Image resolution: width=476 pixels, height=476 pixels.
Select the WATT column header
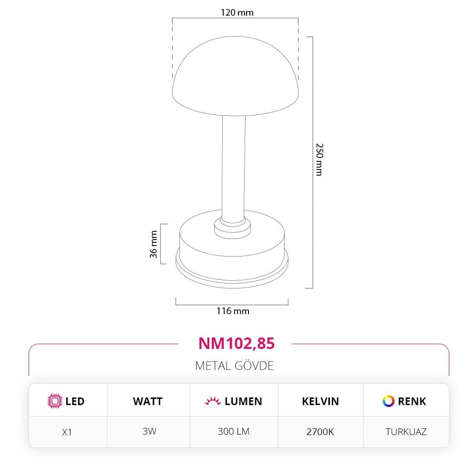point(148,401)
